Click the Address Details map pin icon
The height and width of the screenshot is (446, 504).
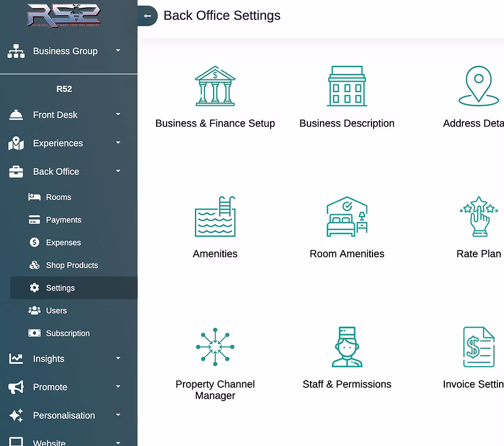point(478,86)
